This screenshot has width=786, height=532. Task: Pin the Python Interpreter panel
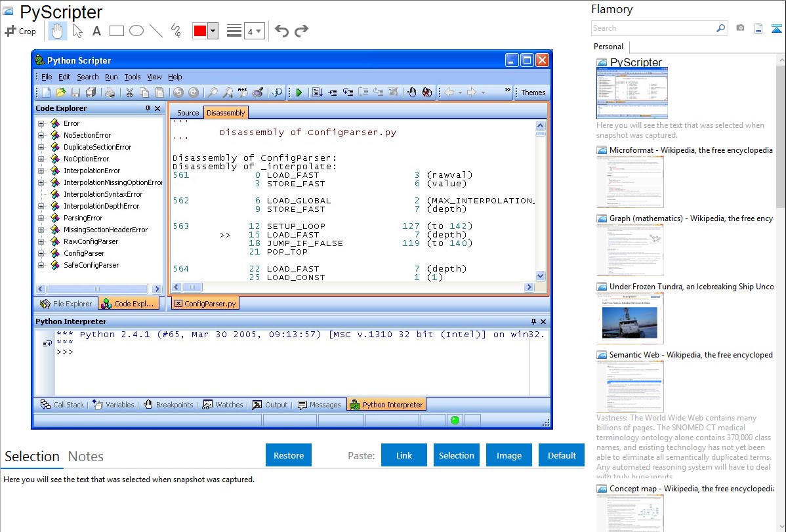pos(533,321)
